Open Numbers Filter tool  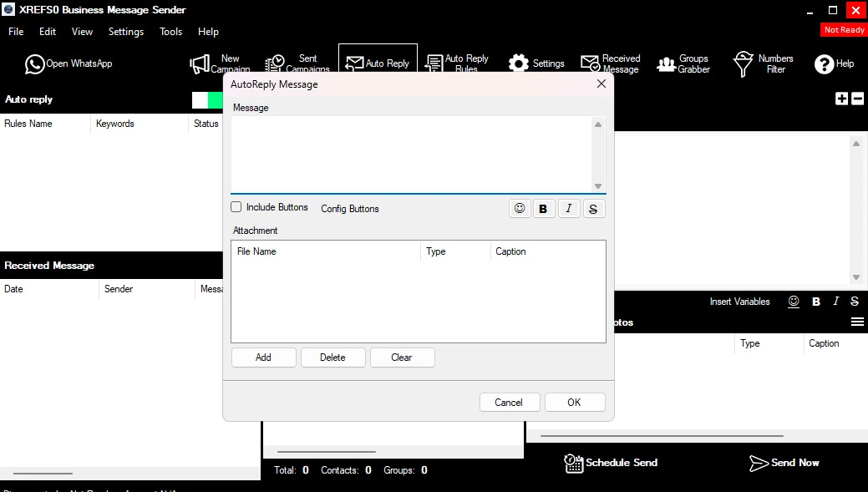click(x=764, y=63)
